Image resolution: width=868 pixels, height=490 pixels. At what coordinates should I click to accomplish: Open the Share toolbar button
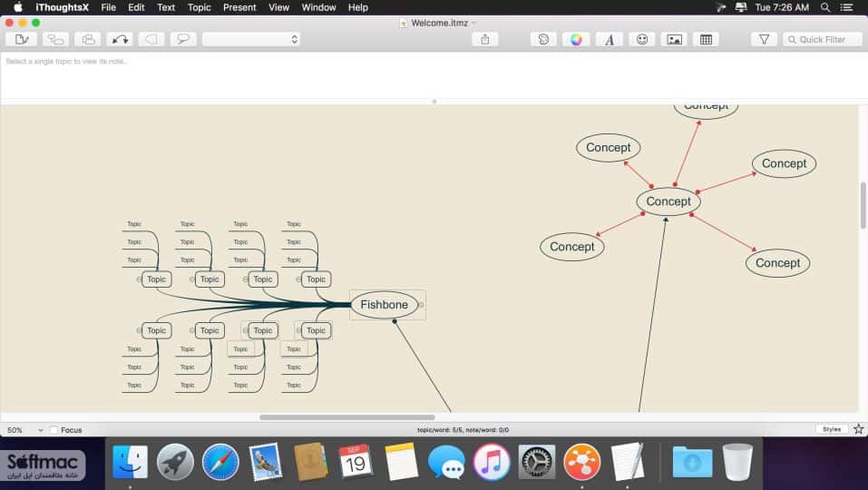click(x=485, y=39)
